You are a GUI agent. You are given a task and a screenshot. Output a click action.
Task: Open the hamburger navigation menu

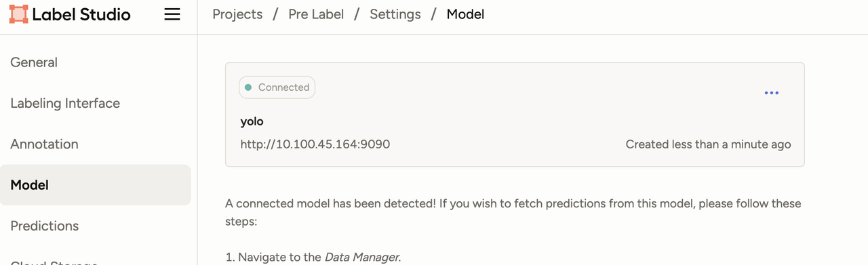click(172, 14)
